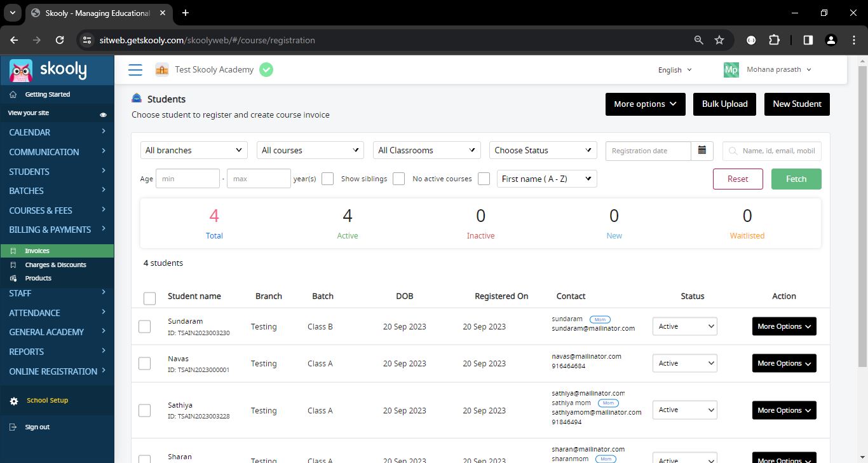Click the Waitlisted count filter
The height and width of the screenshot is (463, 868).
[747, 223]
